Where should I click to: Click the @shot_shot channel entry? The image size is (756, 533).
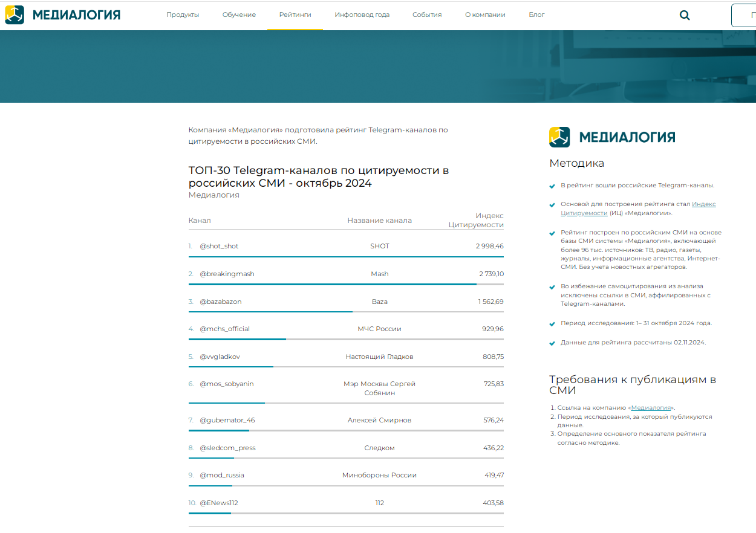(x=219, y=246)
